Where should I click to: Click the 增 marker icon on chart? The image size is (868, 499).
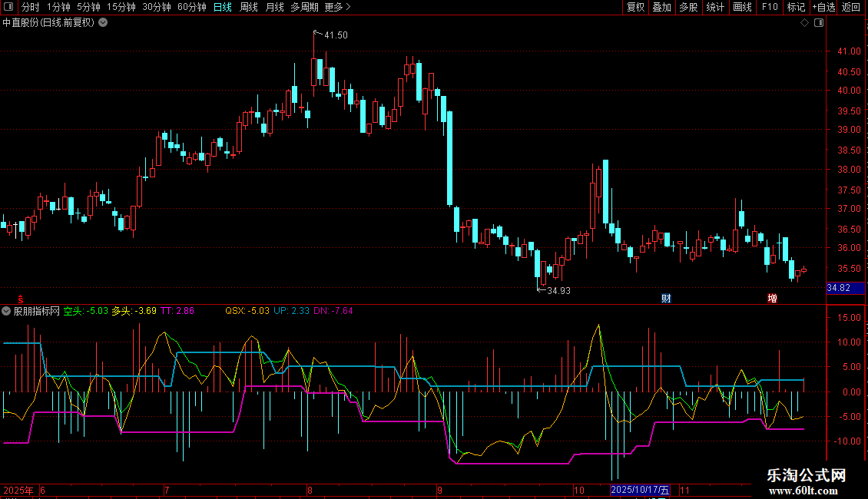pos(772,298)
